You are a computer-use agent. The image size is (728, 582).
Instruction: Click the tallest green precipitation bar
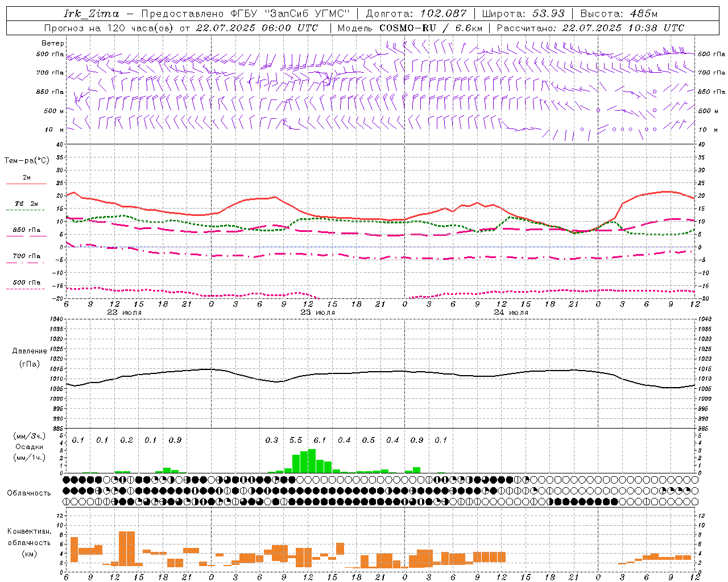click(312, 461)
